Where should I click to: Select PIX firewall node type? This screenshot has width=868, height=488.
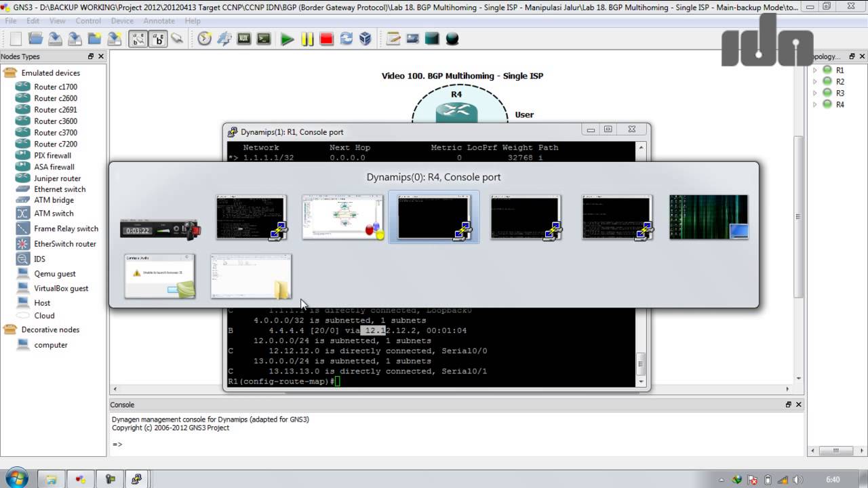pyautogui.click(x=52, y=156)
